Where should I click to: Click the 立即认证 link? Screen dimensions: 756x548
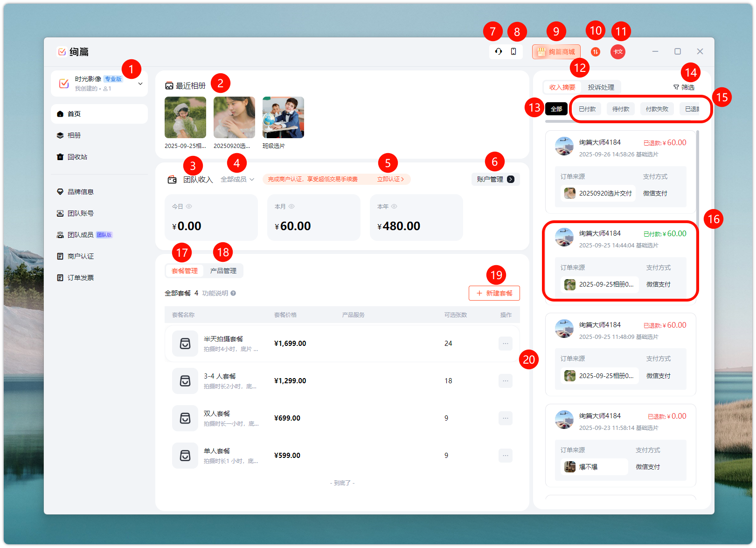click(390, 179)
